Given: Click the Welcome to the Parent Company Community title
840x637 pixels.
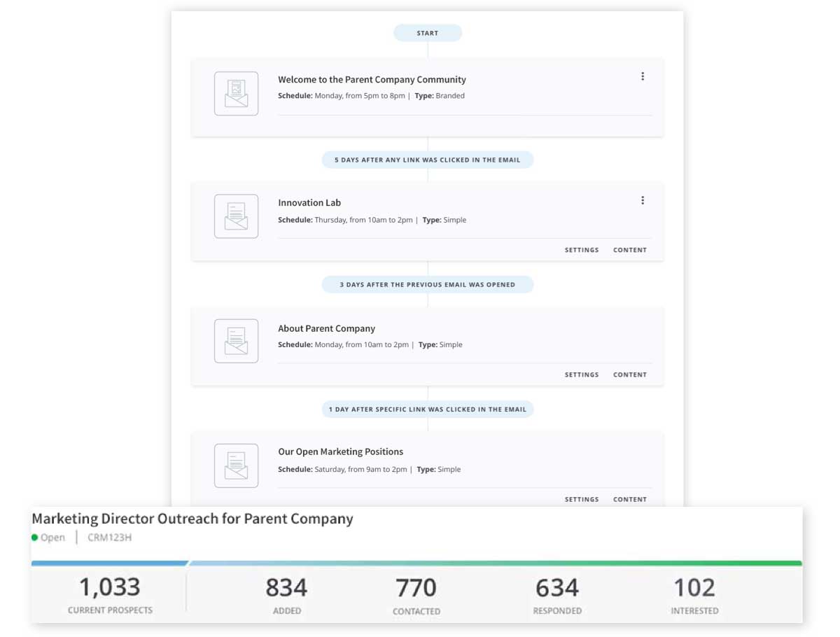Looking at the screenshot, I should pos(372,80).
